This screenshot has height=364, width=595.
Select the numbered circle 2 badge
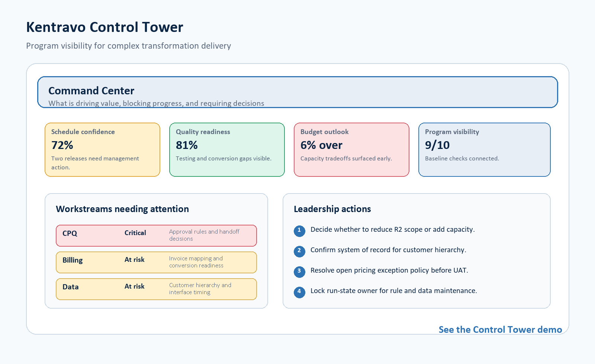pyautogui.click(x=299, y=251)
